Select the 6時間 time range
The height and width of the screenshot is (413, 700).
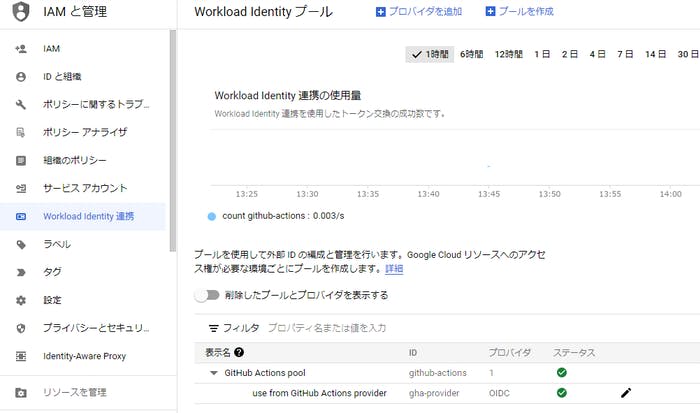click(x=471, y=54)
